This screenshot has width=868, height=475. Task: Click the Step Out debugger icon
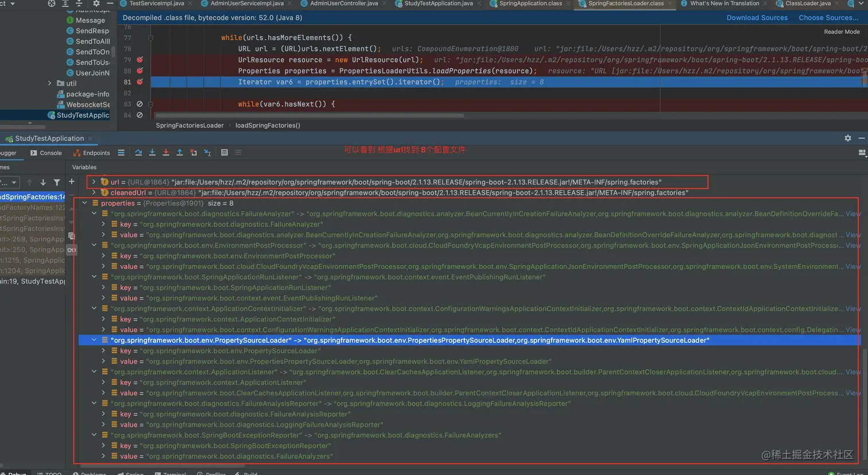(180, 153)
